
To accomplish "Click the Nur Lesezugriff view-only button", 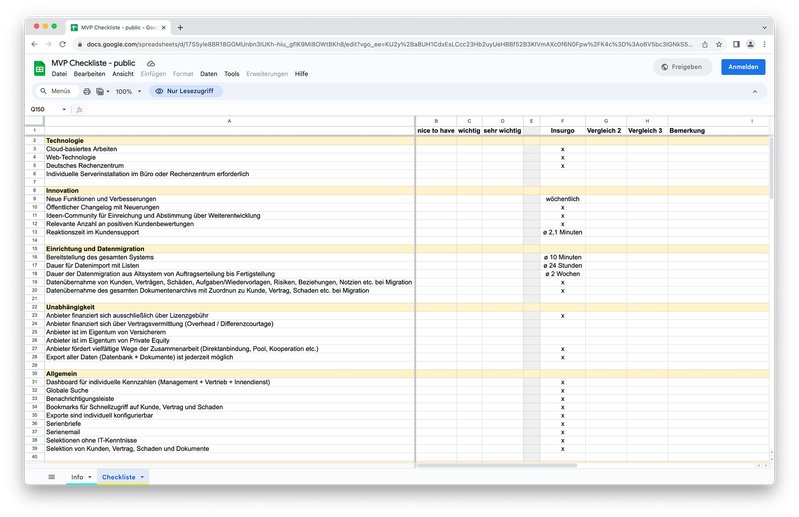I will [185, 91].
